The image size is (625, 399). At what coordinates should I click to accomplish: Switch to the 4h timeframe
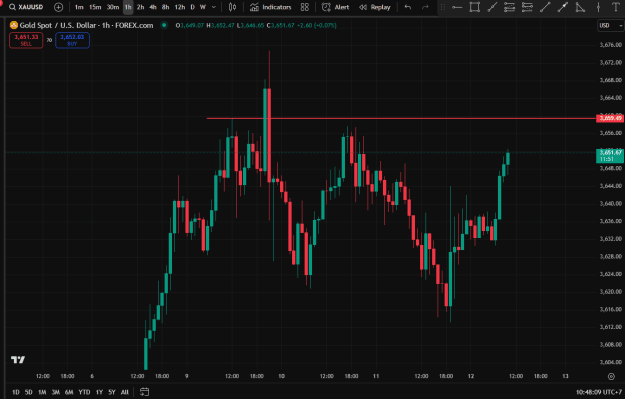pyautogui.click(x=153, y=7)
